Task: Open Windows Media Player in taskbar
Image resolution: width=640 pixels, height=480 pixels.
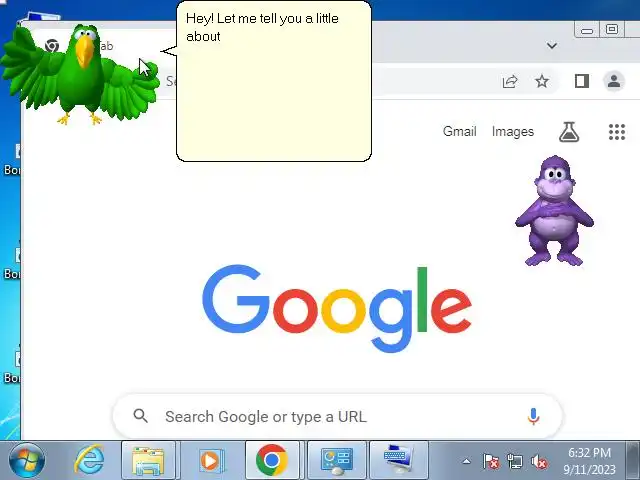Action: point(211,460)
